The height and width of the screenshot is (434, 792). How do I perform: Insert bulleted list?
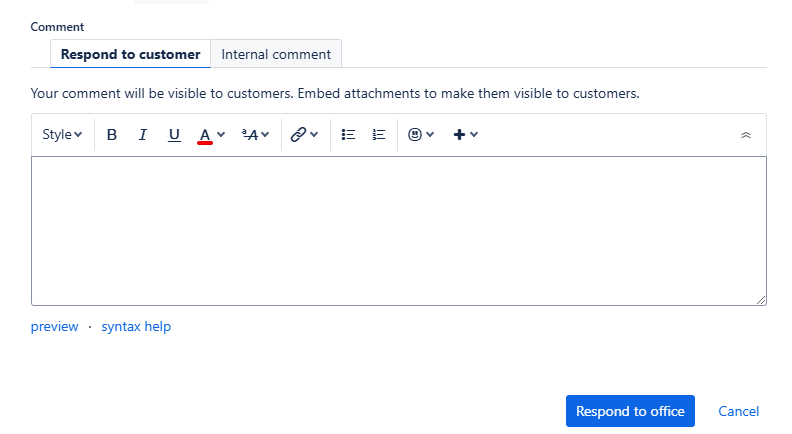[349, 135]
